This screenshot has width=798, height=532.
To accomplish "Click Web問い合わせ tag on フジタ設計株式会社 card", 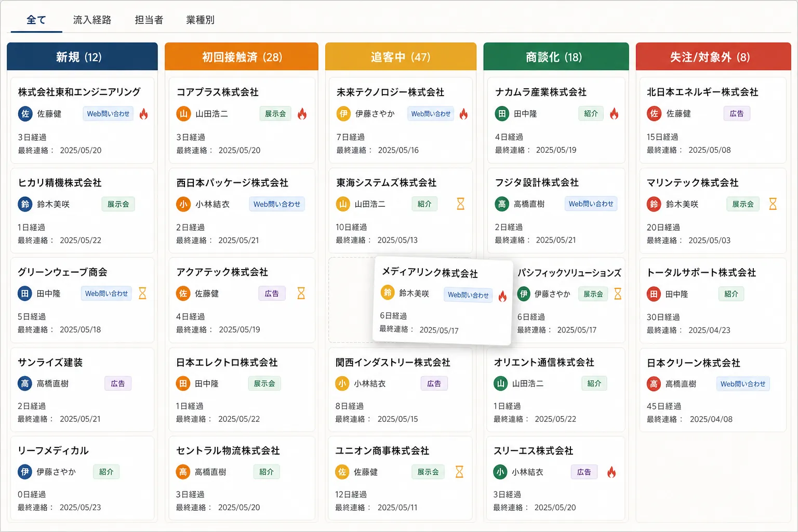I will (x=591, y=204).
